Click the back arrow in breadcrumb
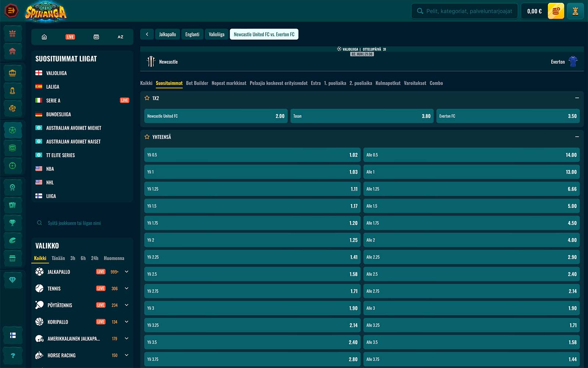 pos(147,34)
